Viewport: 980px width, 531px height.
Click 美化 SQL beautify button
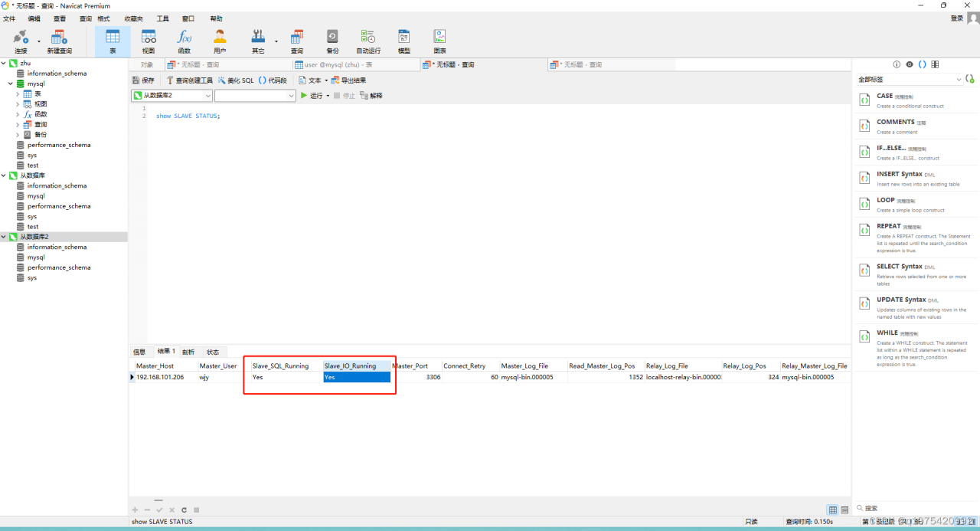point(236,80)
